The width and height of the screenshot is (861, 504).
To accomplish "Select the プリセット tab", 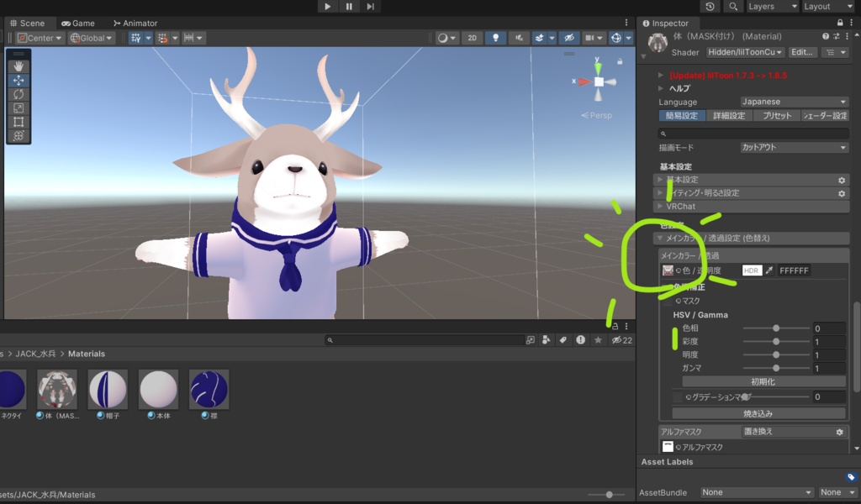I will [x=776, y=116].
